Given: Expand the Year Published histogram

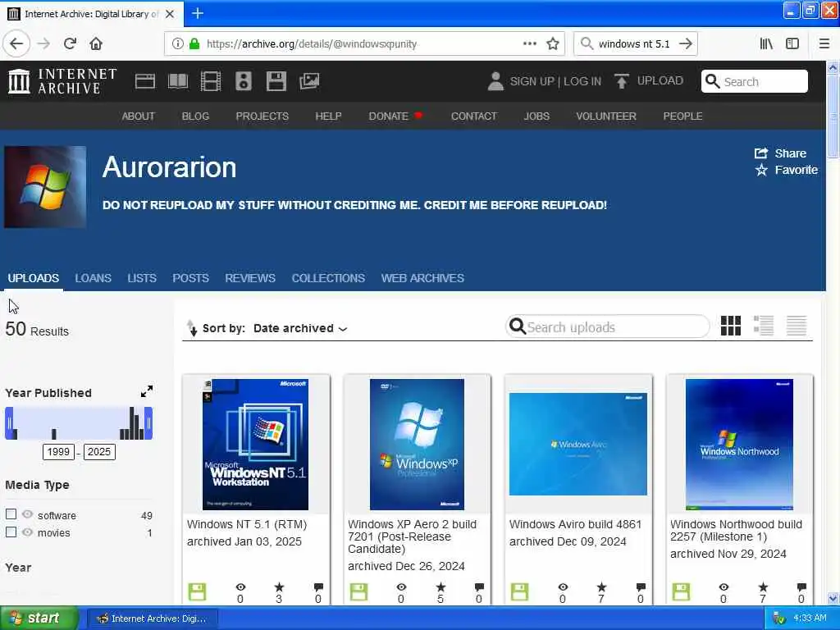Looking at the screenshot, I should click(147, 391).
